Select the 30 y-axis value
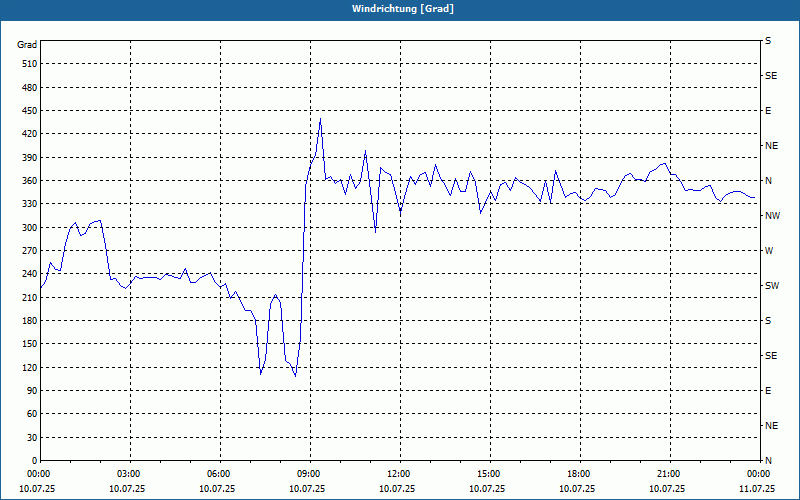The image size is (800, 500). pyautogui.click(x=32, y=437)
